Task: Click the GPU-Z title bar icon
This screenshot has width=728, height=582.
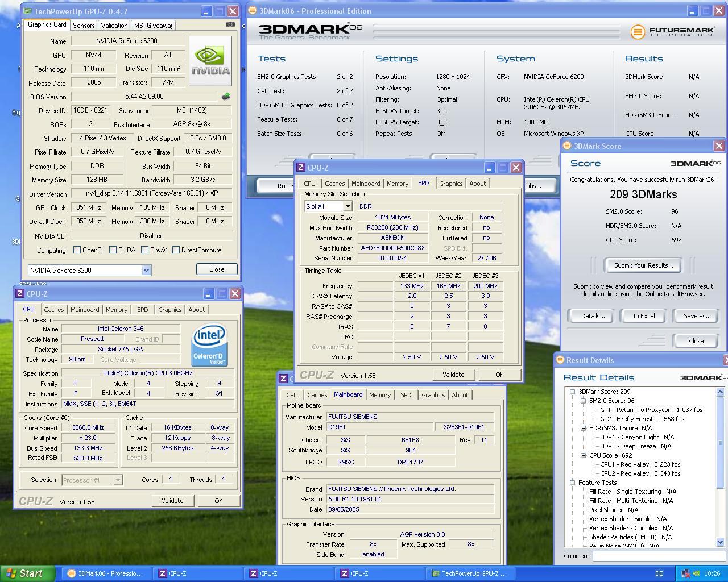Action: coord(27,11)
